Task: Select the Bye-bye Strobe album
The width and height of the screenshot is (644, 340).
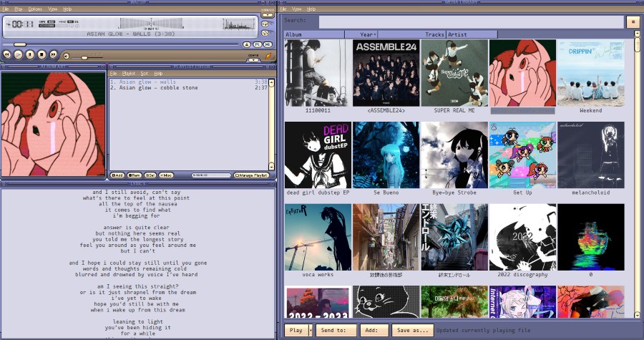Action: 454,155
